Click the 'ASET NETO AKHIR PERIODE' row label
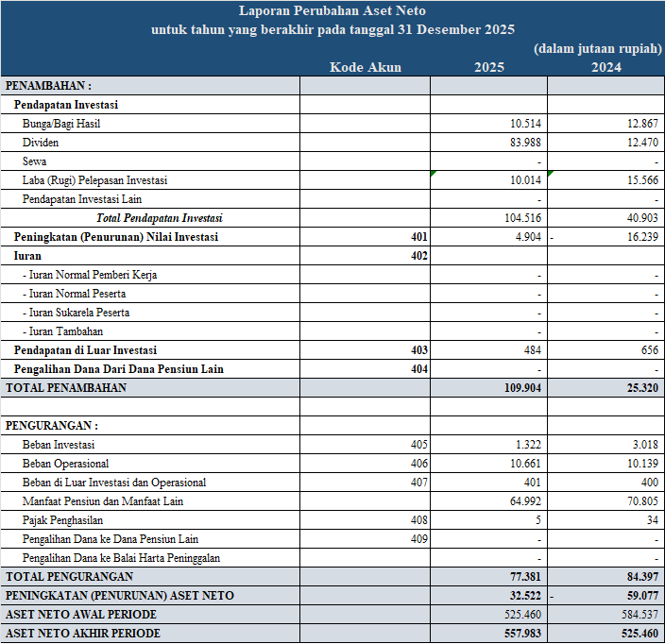Viewport: 665px width, 644px height. pos(83,633)
